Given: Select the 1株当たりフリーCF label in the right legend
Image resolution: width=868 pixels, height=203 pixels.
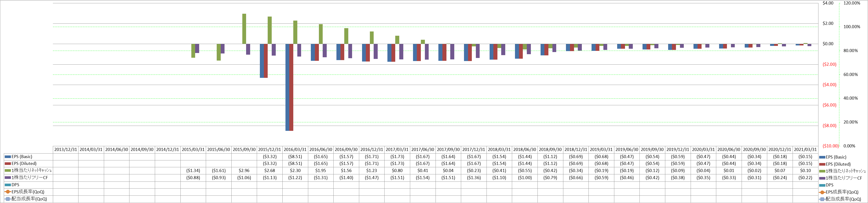Looking at the screenshot, I should pos(844,178).
